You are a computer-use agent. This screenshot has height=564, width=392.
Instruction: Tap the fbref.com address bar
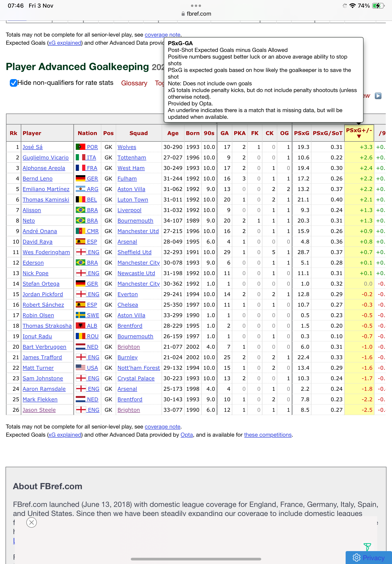point(196,14)
